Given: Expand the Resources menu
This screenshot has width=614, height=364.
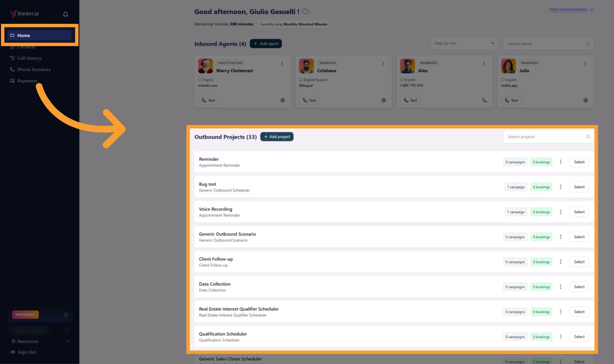Looking at the screenshot, I should [40, 341].
